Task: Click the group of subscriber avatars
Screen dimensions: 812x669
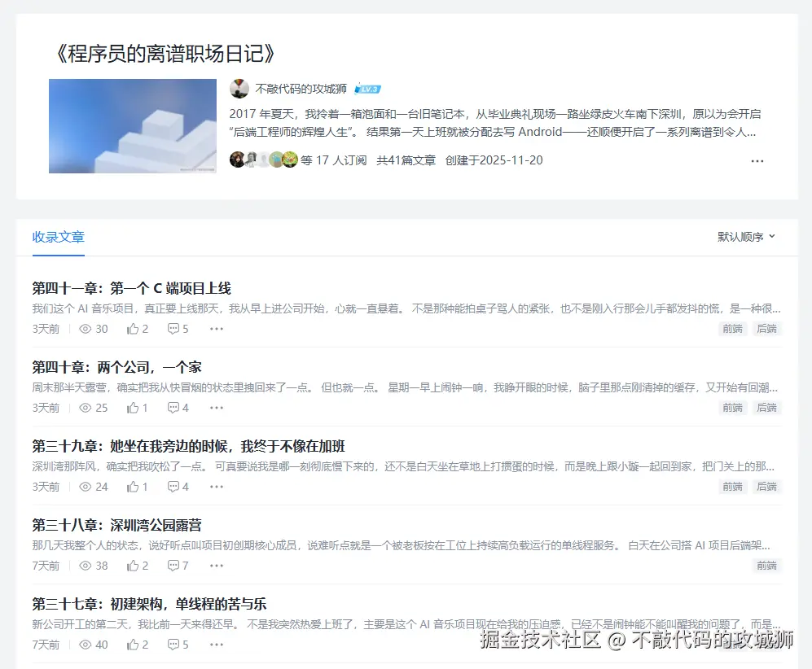Action: (262, 160)
